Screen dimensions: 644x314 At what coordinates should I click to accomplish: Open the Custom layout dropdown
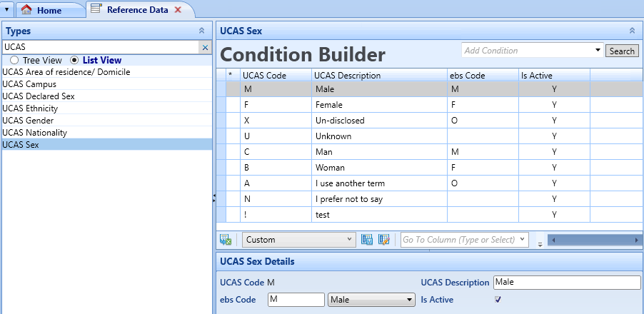pos(349,239)
